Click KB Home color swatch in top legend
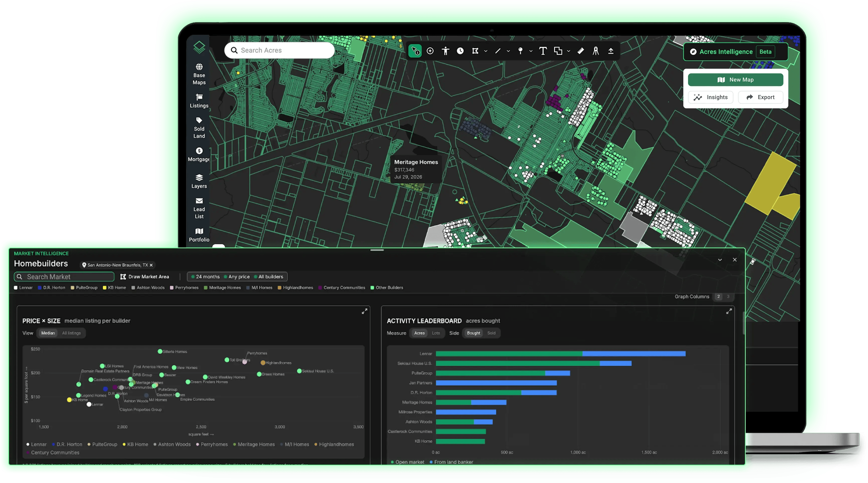Image resolution: width=868 pixels, height=483 pixels. (104, 288)
